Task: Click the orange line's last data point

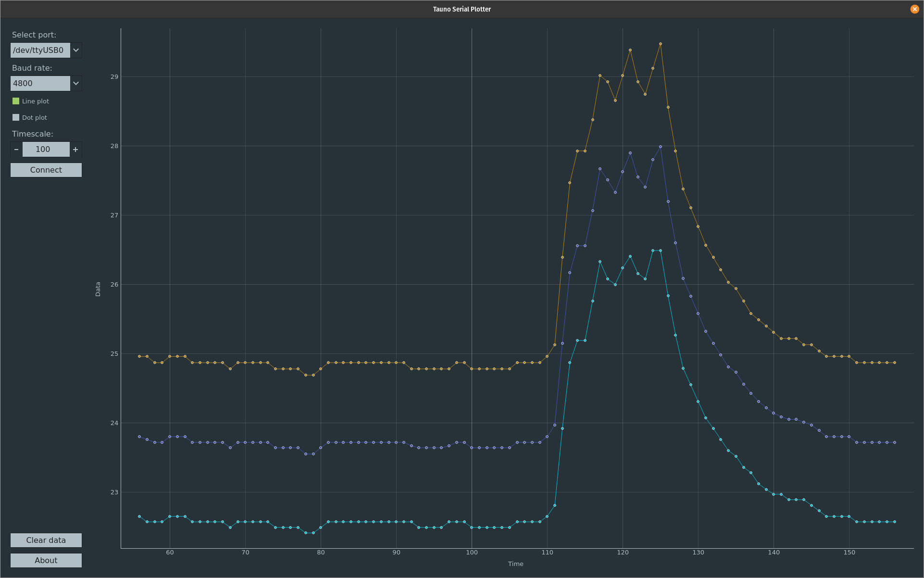Action: pyautogui.click(x=894, y=363)
